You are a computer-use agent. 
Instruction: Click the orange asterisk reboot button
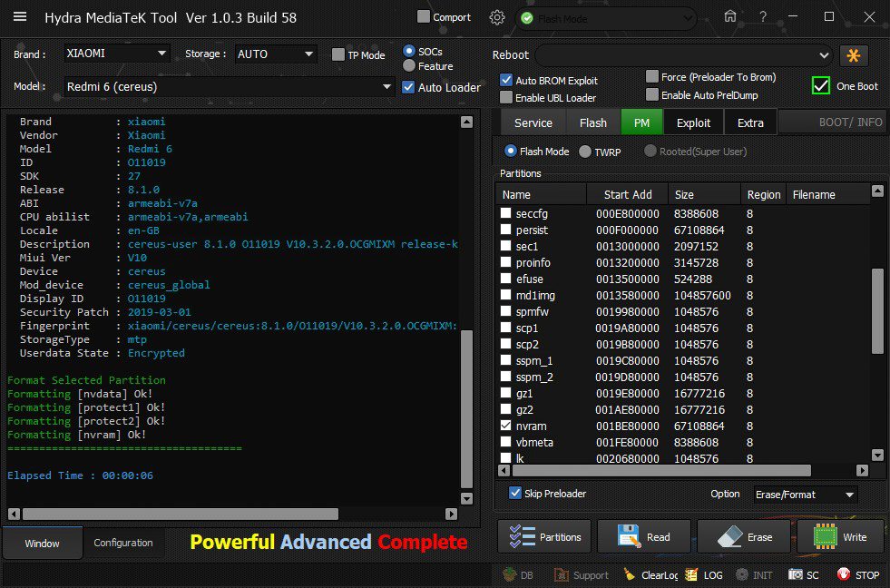[x=854, y=55]
